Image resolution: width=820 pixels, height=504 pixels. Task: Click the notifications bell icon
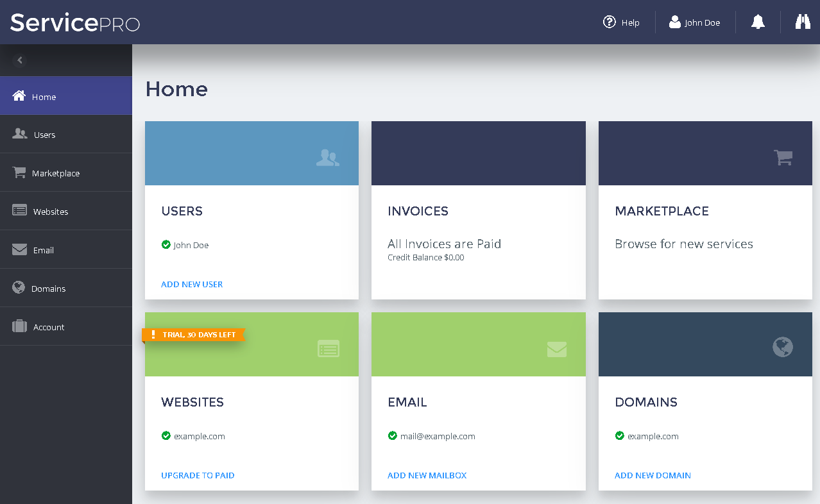(x=758, y=22)
